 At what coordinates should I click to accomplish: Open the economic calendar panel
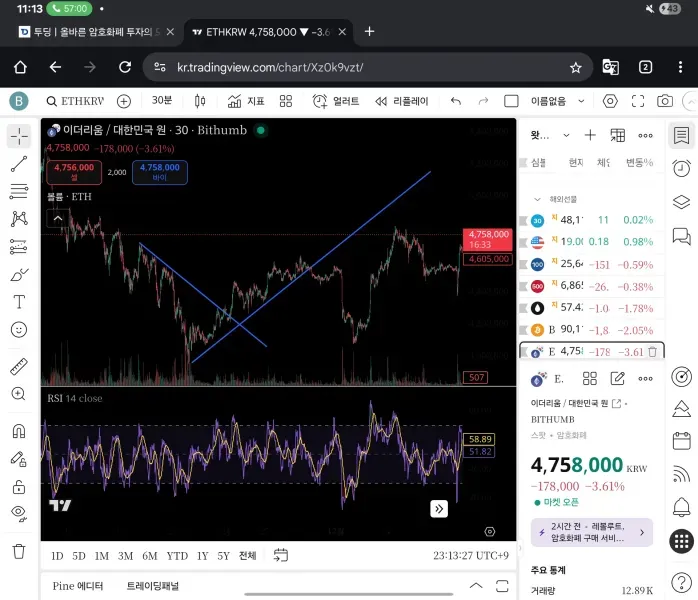pyautogui.click(x=682, y=440)
